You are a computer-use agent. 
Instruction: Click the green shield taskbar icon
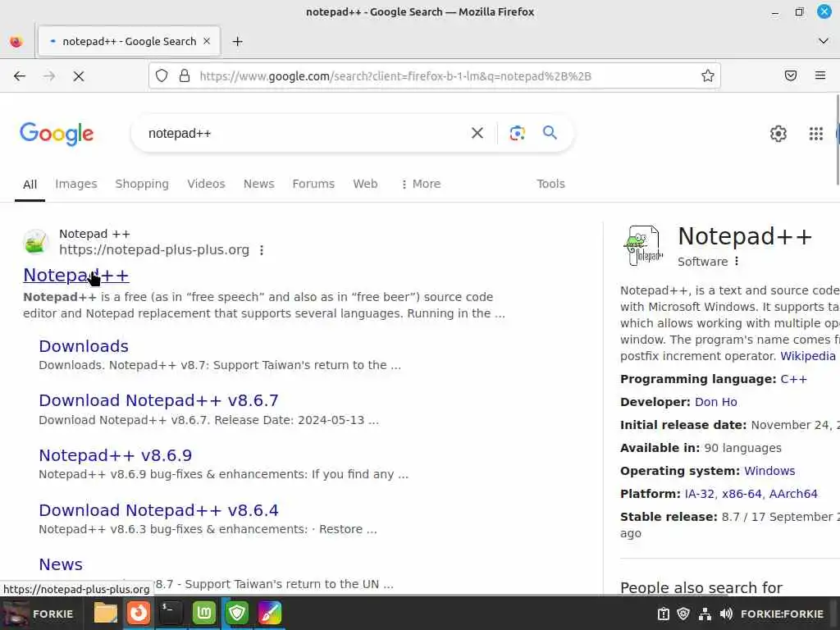(237, 613)
